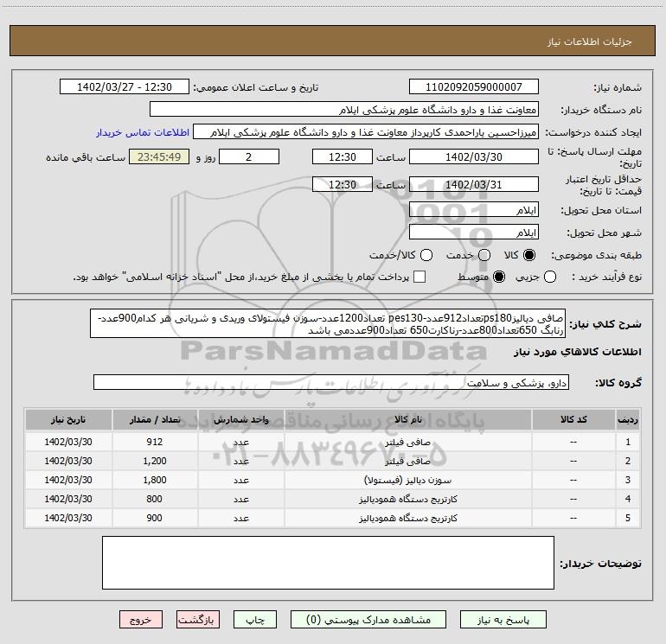Viewport: 666px width, 644px height.
Task: Click the کد کالا column header
Action: (x=573, y=419)
